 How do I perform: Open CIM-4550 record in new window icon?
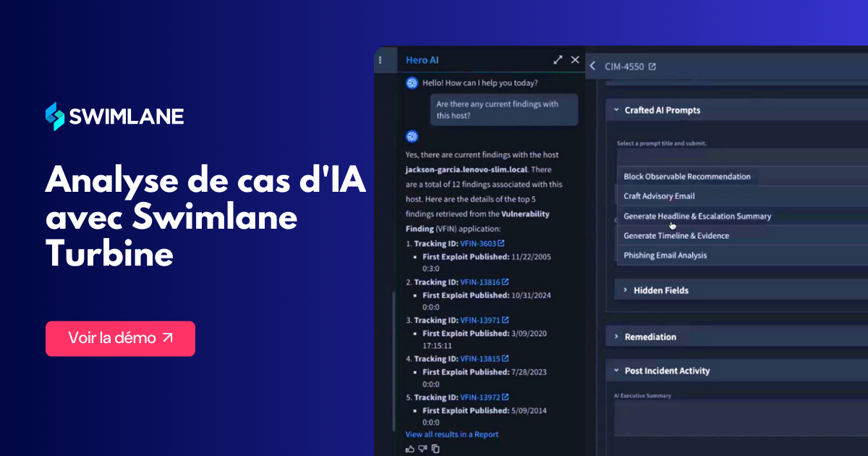[x=652, y=67]
